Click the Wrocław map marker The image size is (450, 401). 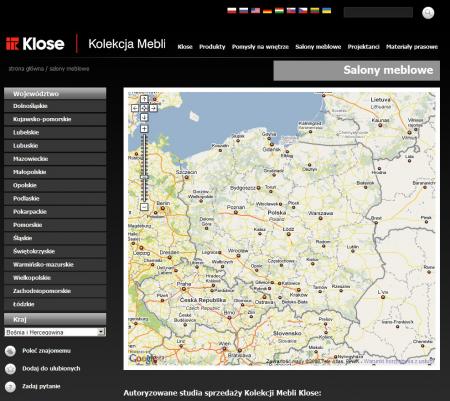[x=238, y=256]
